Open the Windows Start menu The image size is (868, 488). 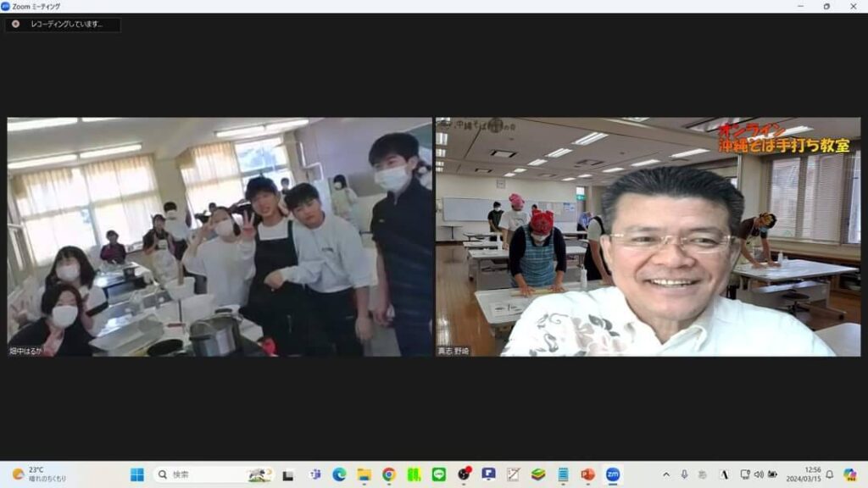coord(136,474)
